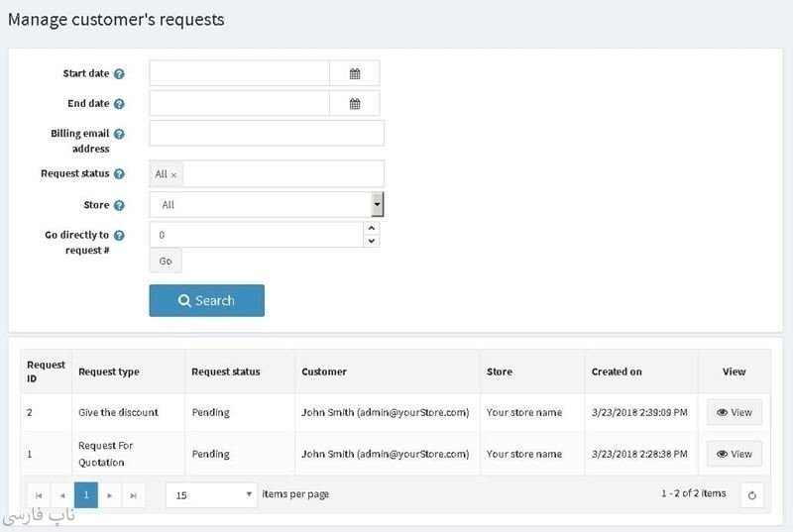793x532 pixels.
Task: Click the Go button
Action: click(166, 261)
